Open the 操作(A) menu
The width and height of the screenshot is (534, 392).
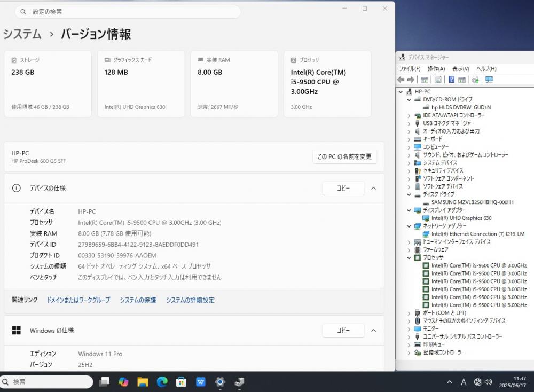point(436,69)
